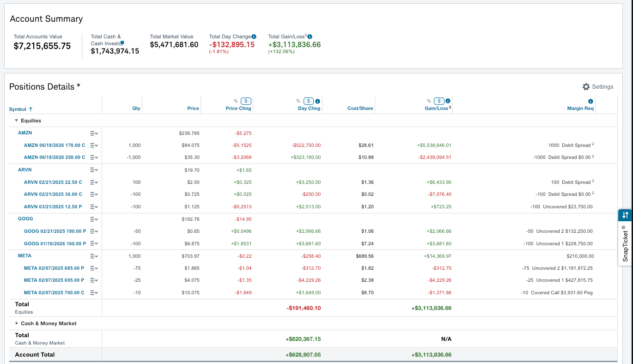The height and width of the screenshot is (364, 633).
Task: Sort by the Cost/Share column header
Action: tap(360, 109)
